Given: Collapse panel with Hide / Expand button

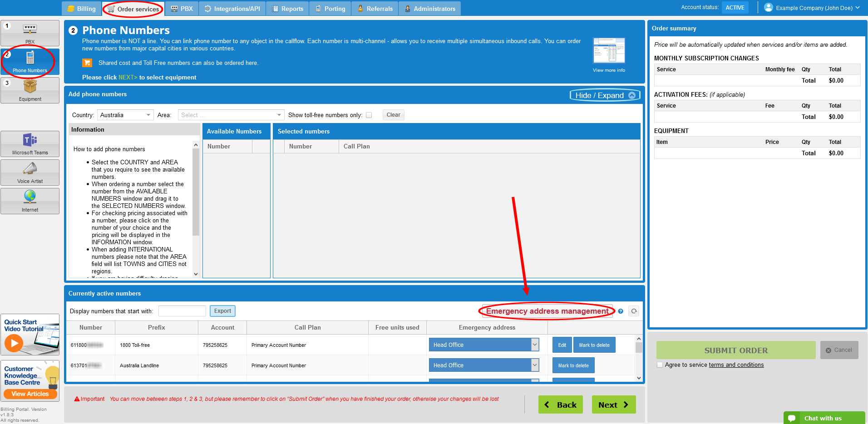Looking at the screenshot, I should tap(605, 95).
